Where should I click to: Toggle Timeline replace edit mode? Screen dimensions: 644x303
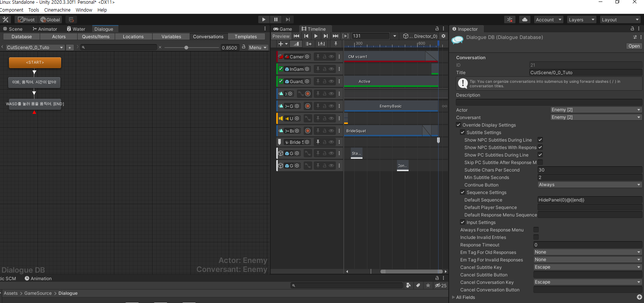coord(321,44)
